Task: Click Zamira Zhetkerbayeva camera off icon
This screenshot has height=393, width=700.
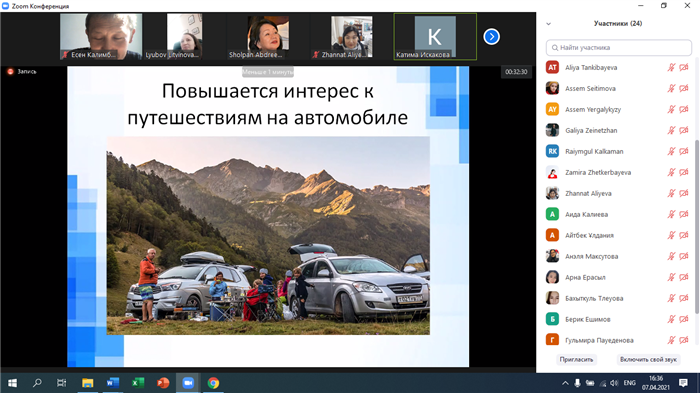Action: click(x=683, y=172)
